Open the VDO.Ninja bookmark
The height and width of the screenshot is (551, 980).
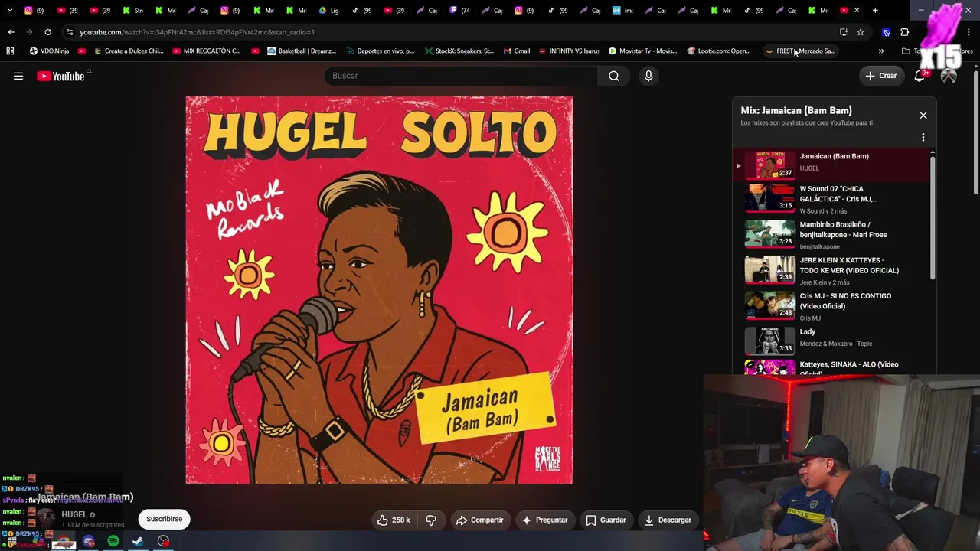coord(49,51)
